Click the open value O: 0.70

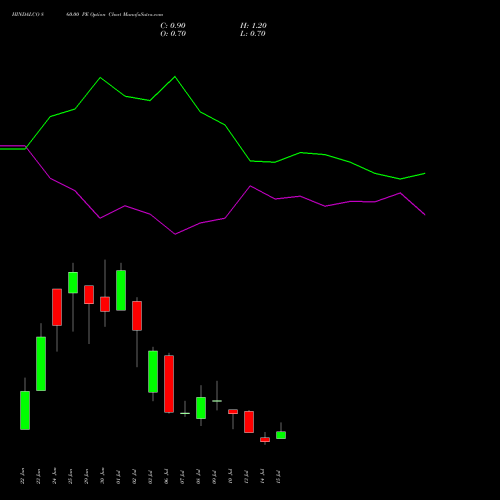[173, 34]
